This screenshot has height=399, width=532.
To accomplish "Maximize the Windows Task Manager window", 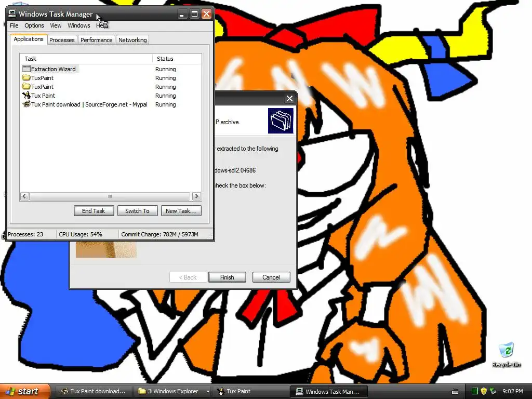I will coord(194,14).
